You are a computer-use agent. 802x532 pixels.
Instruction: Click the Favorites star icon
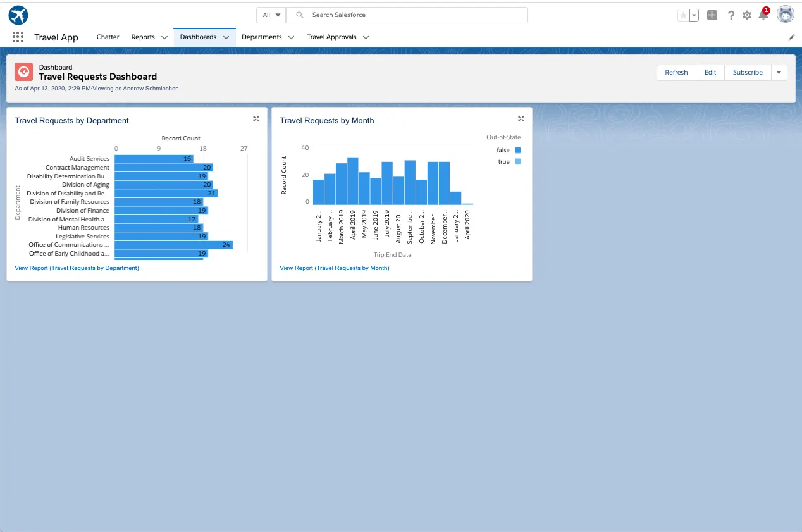pos(683,15)
